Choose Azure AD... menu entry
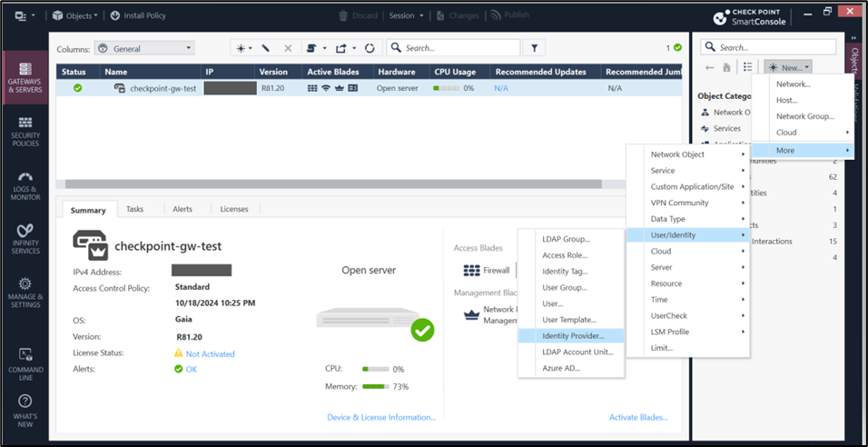Image resolution: width=868 pixels, height=447 pixels. point(561,368)
